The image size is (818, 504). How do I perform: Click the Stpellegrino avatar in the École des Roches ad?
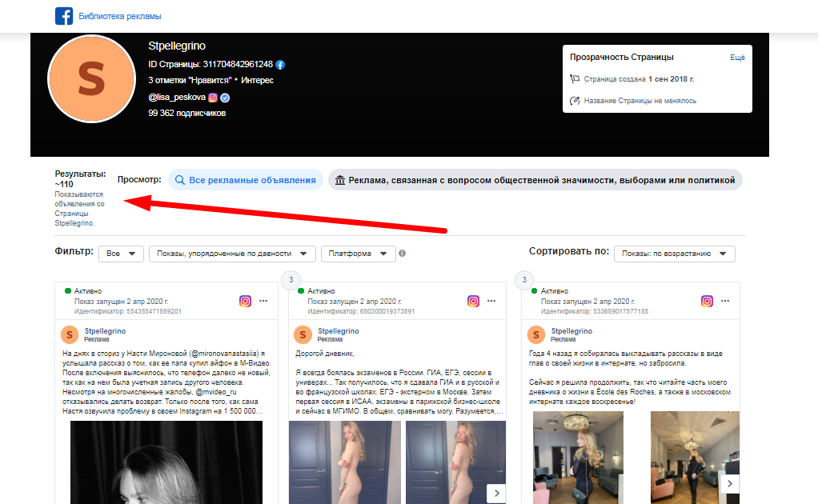[x=535, y=334]
